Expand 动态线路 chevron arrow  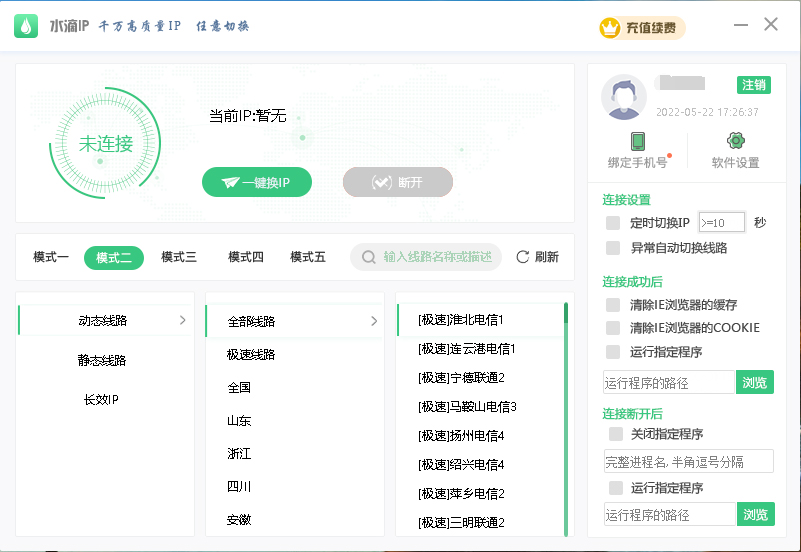(x=182, y=320)
